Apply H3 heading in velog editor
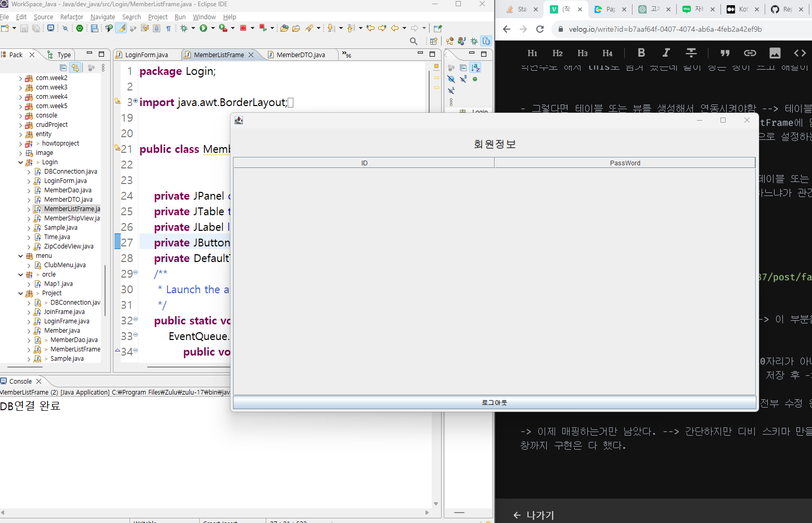 pyautogui.click(x=583, y=53)
